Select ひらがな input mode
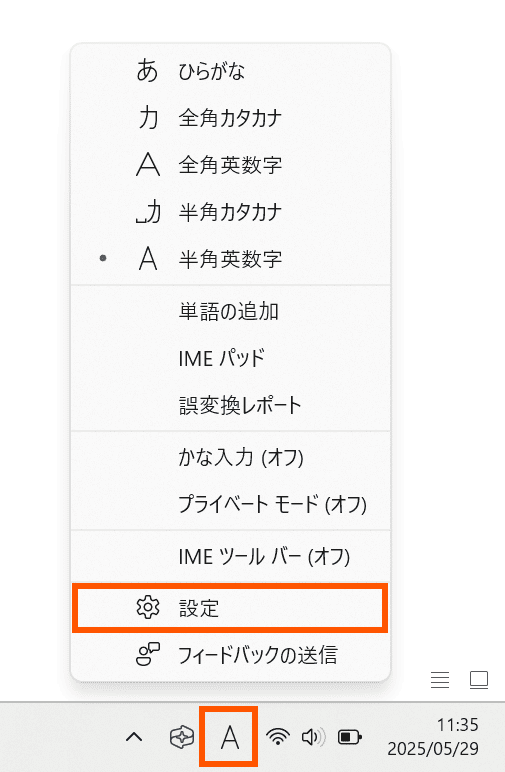This screenshot has width=505, height=772. 230,71
